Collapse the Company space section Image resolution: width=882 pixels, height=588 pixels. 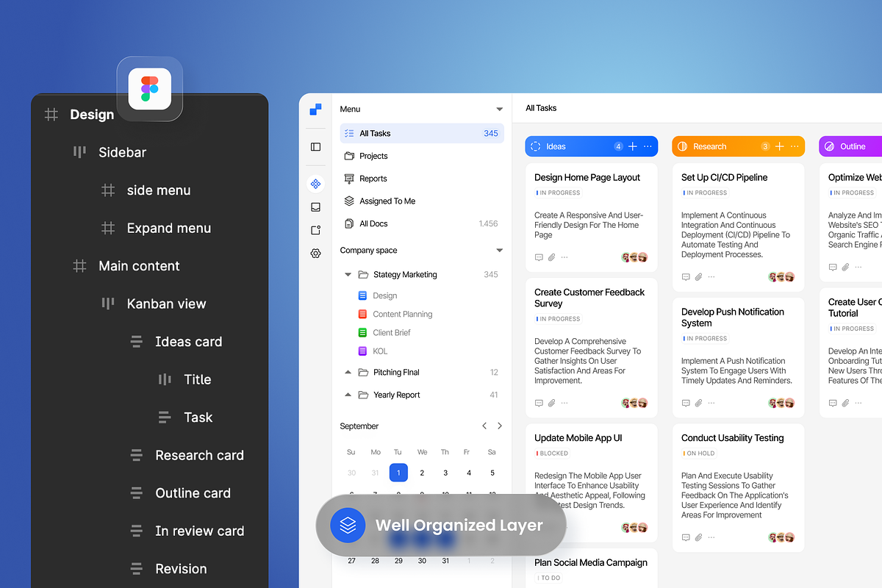(x=499, y=251)
